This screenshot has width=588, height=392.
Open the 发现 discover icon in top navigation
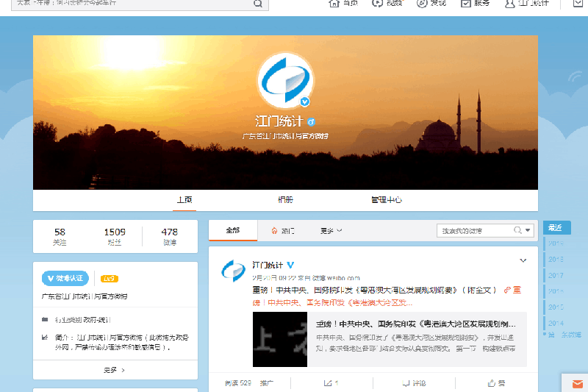[422, 4]
